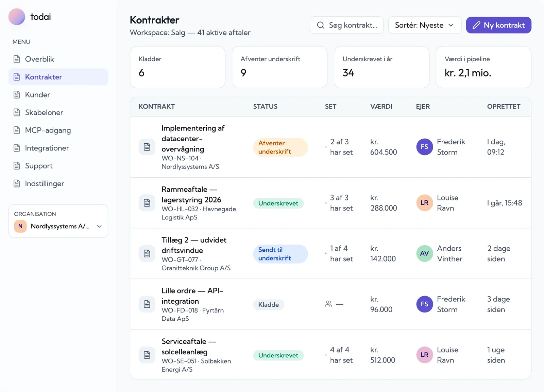The image size is (544, 392).
Task: Click the Overblik document icon in sidebar
Action: [x=17, y=59]
